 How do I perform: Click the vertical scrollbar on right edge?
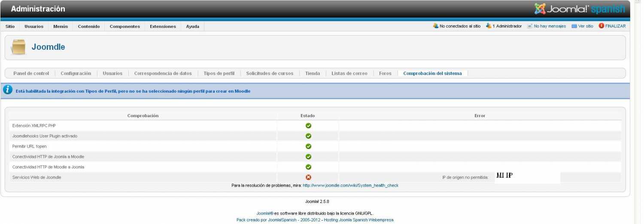coord(637,112)
